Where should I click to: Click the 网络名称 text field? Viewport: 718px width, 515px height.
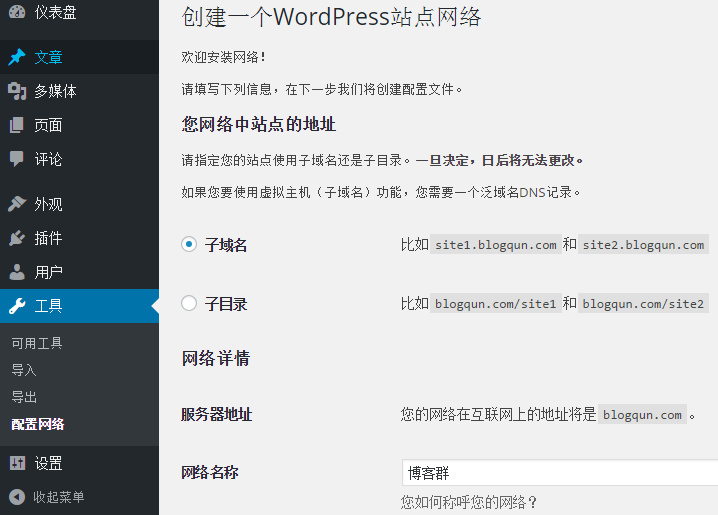pyautogui.click(x=558, y=473)
